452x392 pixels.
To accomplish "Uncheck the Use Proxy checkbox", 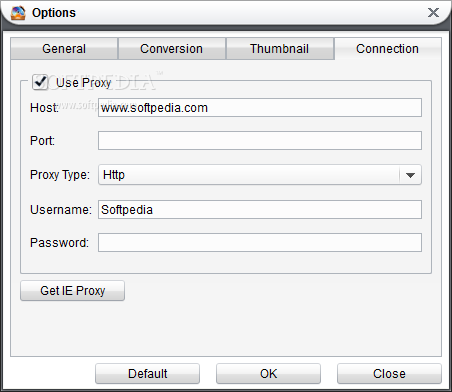I will pyautogui.click(x=40, y=82).
